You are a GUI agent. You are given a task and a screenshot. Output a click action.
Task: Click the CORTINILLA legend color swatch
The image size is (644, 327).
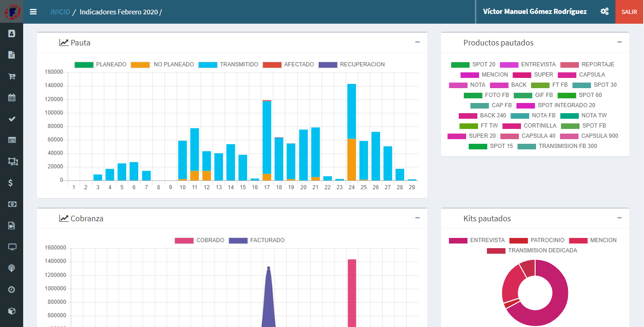tap(511, 126)
